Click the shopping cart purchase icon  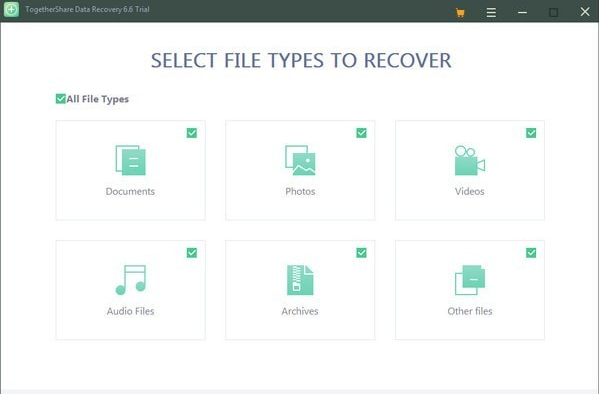point(460,13)
